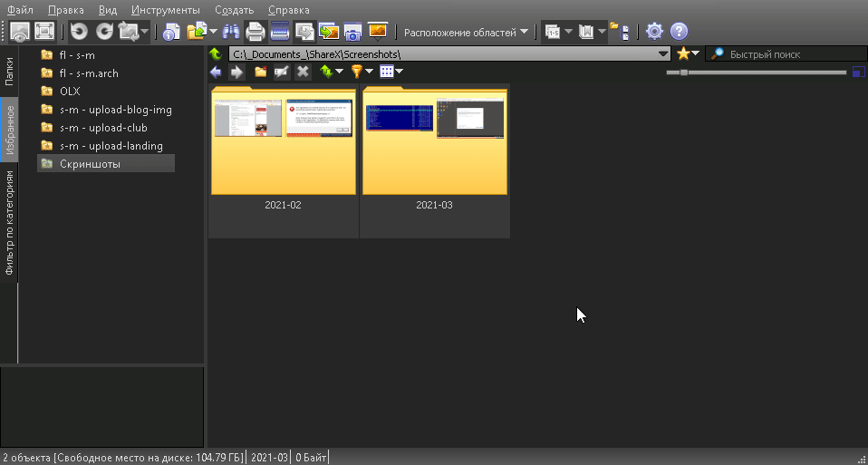
Task: Open the Файл menu
Action: pos(21,10)
